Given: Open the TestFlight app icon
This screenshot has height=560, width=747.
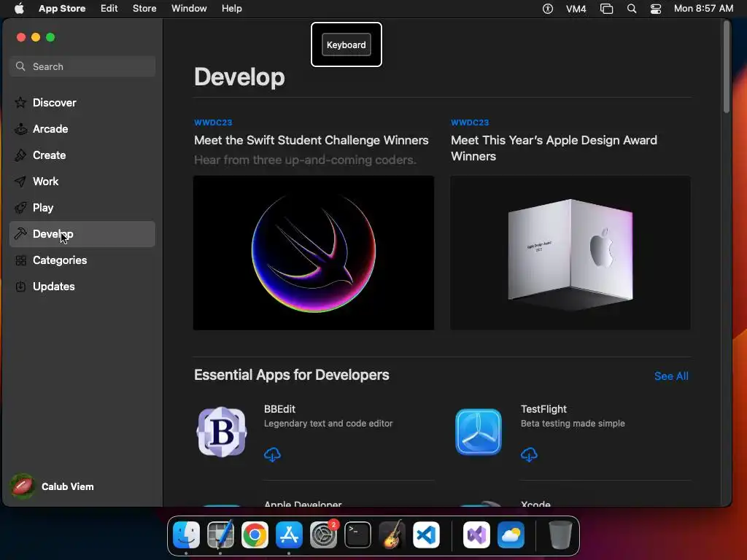Looking at the screenshot, I should click(479, 432).
